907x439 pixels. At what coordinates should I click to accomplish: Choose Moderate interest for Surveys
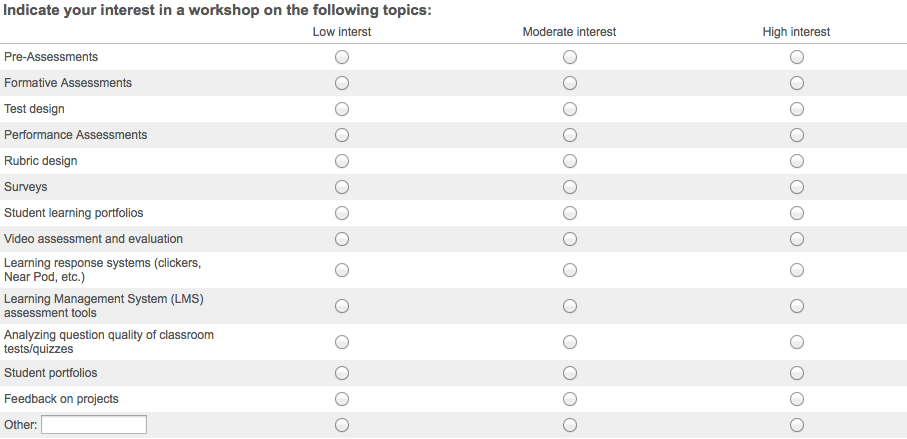tap(570, 187)
